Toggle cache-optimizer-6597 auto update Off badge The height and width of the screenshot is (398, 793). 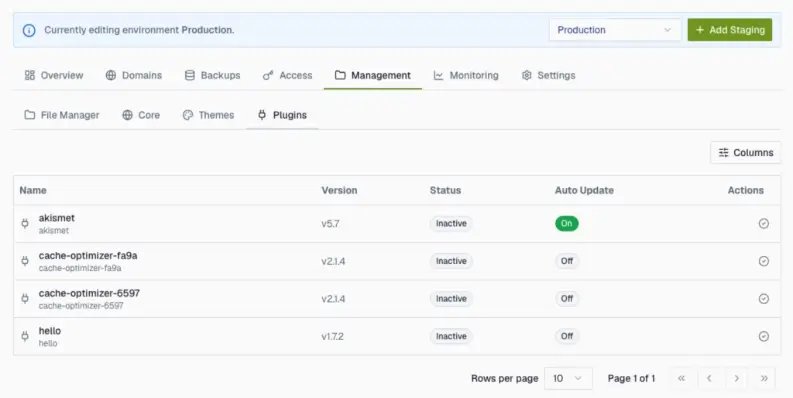tap(567, 298)
